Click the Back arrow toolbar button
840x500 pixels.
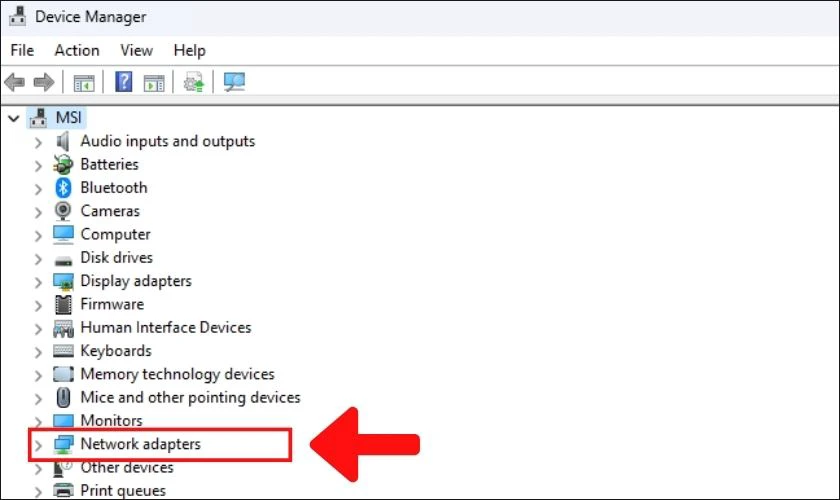[14, 82]
